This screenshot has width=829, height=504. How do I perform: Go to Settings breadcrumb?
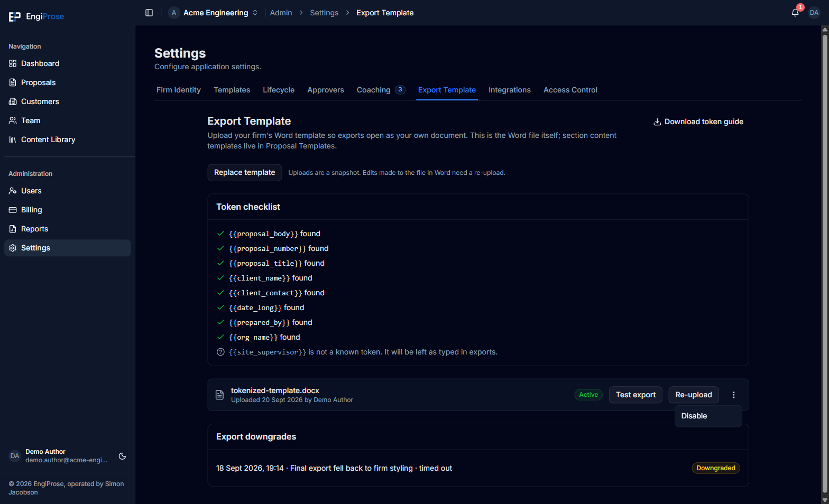point(324,13)
